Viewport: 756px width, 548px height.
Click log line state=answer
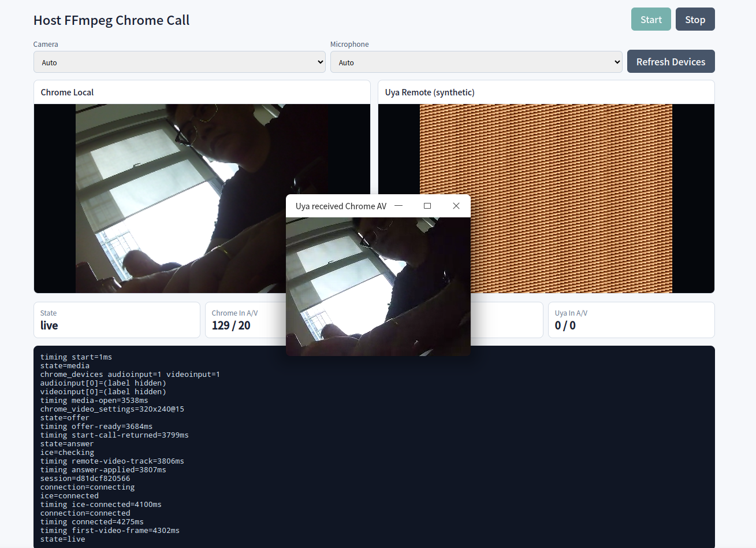[x=67, y=444]
